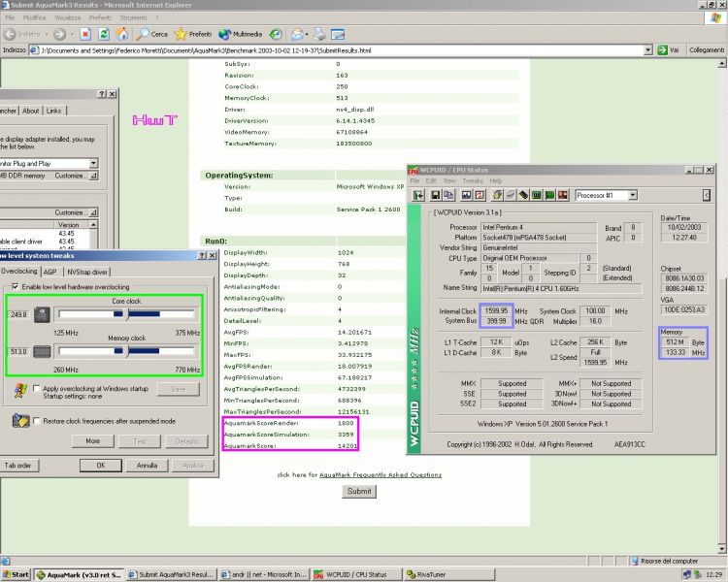Open Multimedia panel in IE toolbar
Image resolution: width=728 pixels, height=582 pixels.
tap(240, 34)
